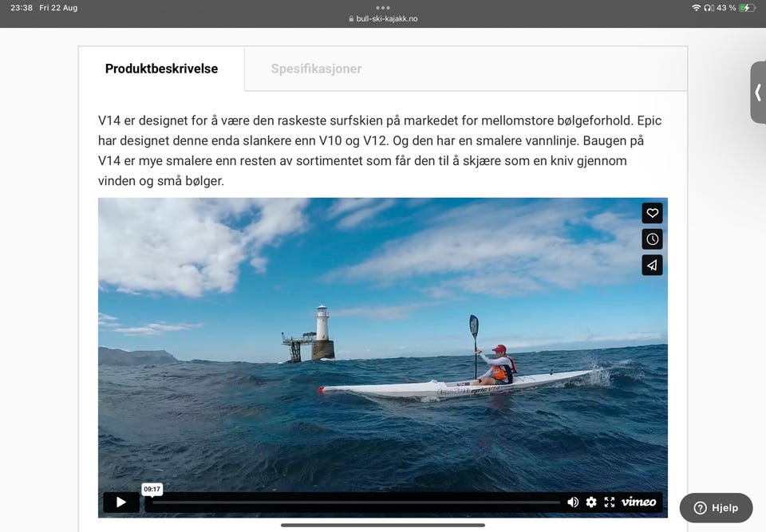Tap the Wi-Fi status icon
This screenshot has width=766, height=532.
click(x=696, y=8)
